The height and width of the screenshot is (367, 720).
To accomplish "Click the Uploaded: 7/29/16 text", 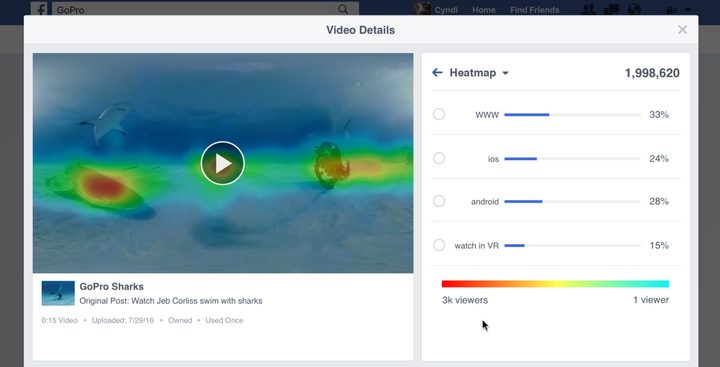I will click(123, 321).
